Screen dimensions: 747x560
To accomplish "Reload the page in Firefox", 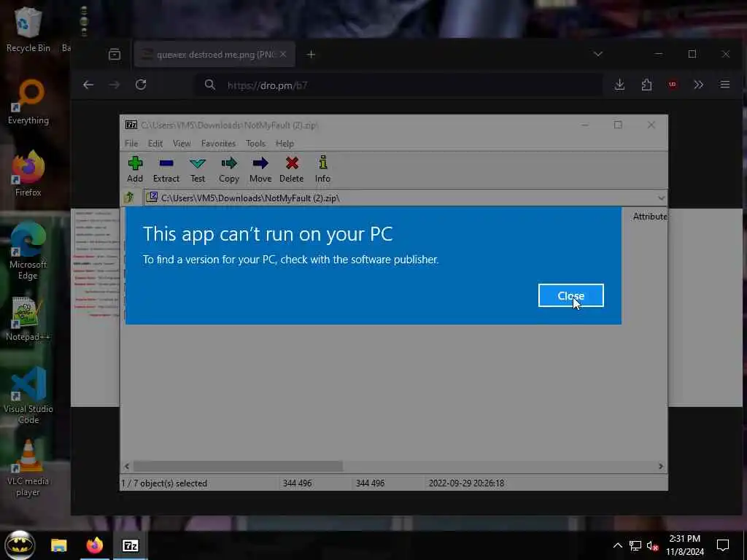I will pyautogui.click(x=141, y=85).
